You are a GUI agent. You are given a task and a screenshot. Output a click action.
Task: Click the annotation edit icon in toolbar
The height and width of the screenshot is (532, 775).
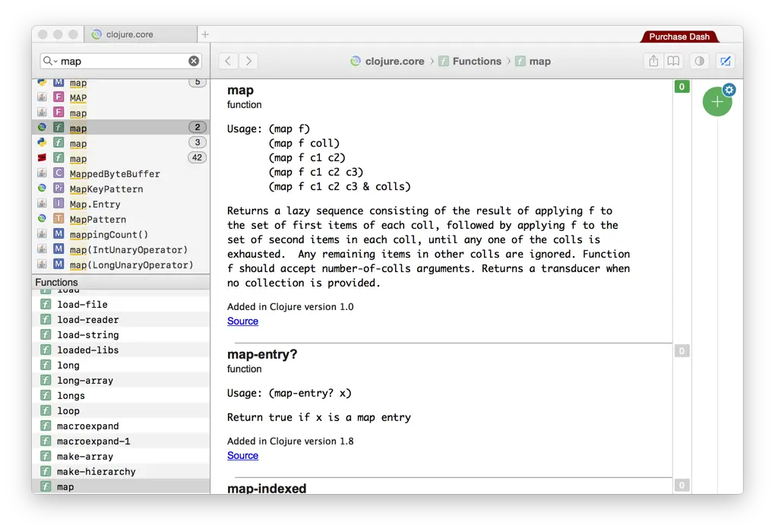[726, 61]
